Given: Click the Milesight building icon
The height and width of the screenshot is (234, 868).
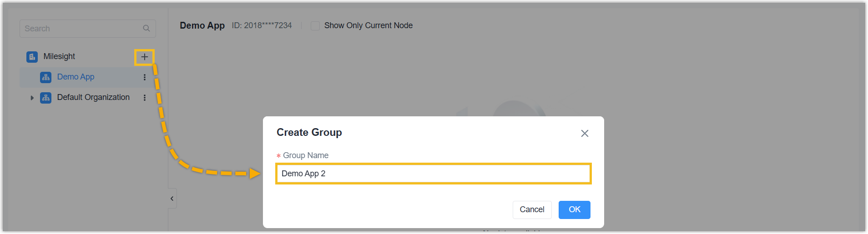Looking at the screenshot, I should click(x=32, y=57).
